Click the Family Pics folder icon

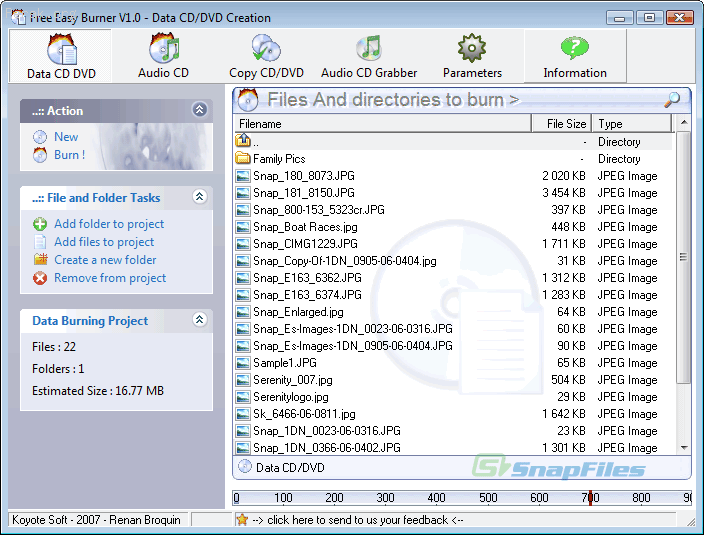pyautogui.click(x=243, y=158)
